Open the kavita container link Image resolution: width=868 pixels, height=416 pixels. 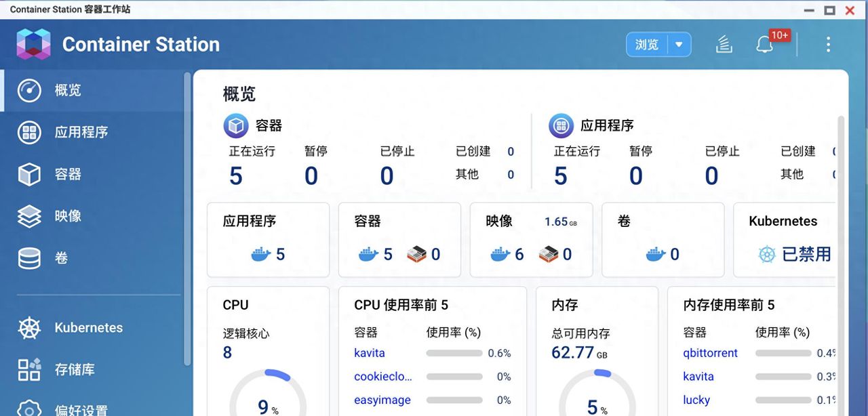(369, 353)
